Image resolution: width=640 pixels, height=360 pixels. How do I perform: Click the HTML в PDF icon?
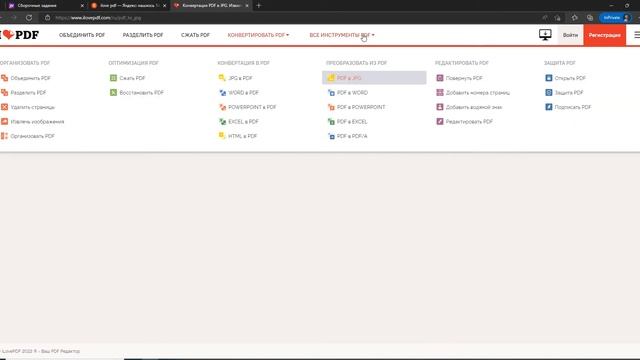coord(222,136)
